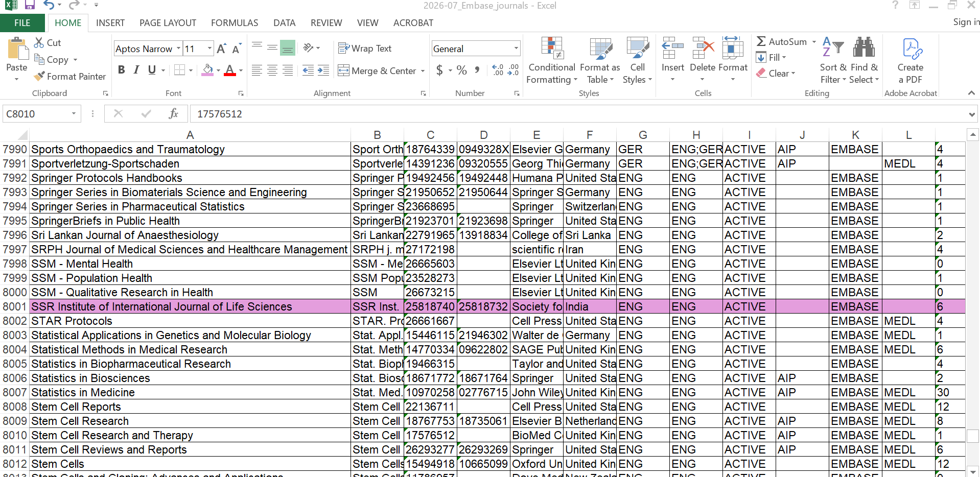This screenshot has width=980, height=477.
Task: Click Merge & Center button
Action: click(377, 71)
